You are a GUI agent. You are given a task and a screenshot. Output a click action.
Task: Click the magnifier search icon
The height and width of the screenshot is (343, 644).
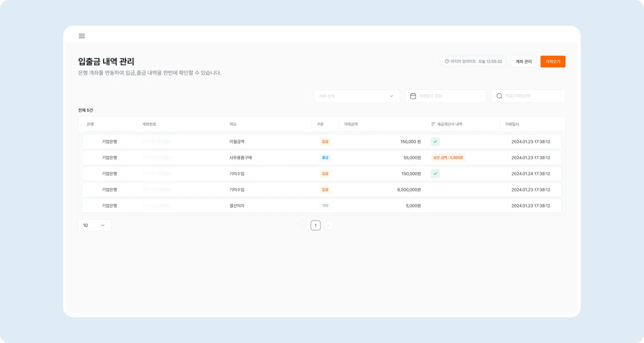pos(499,96)
